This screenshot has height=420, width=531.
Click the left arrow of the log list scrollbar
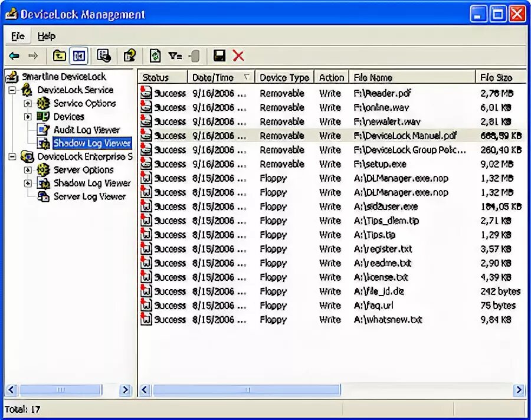[145, 390]
